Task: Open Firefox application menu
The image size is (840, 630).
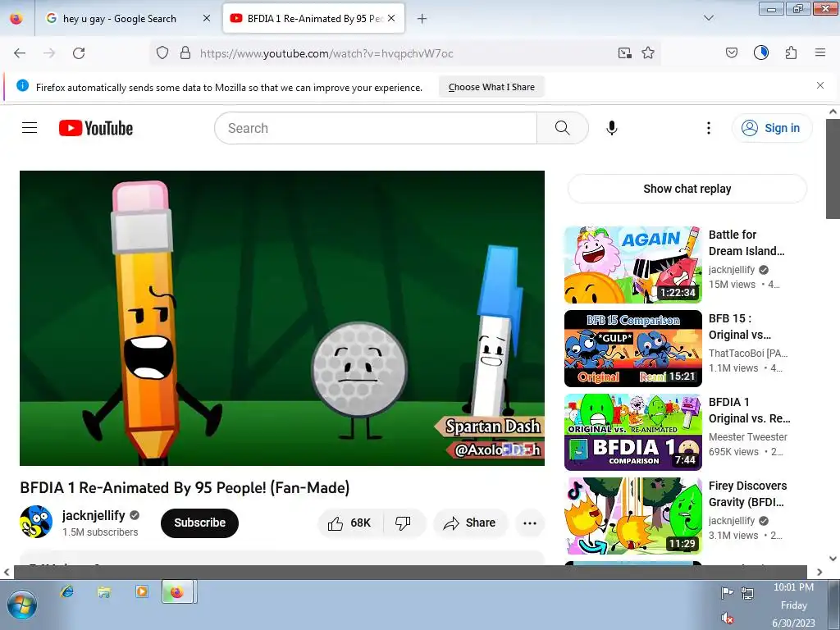Action: (820, 52)
